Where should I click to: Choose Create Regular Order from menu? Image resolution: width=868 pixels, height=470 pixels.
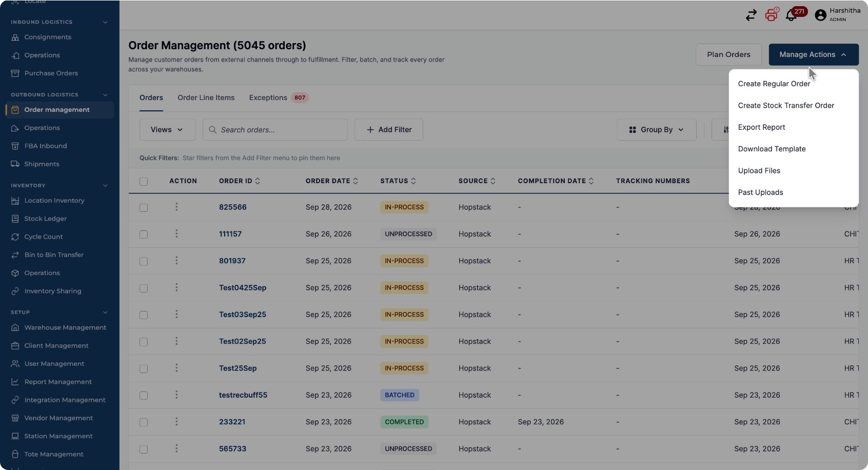tap(774, 84)
